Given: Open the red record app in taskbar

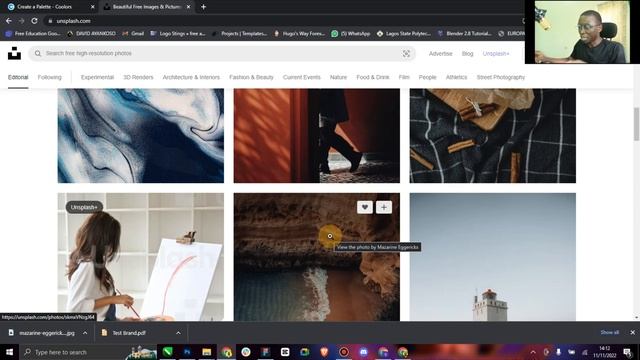Looking at the screenshot, I should coord(344,352).
